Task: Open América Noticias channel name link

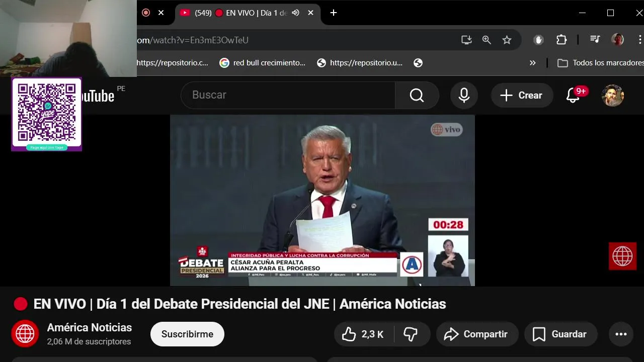Action: tap(90, 328)
